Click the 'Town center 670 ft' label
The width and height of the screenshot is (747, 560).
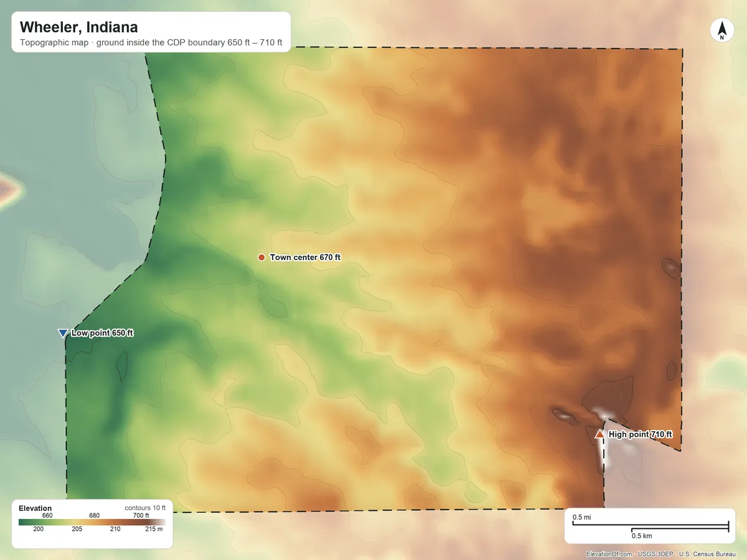click(305, 257)
